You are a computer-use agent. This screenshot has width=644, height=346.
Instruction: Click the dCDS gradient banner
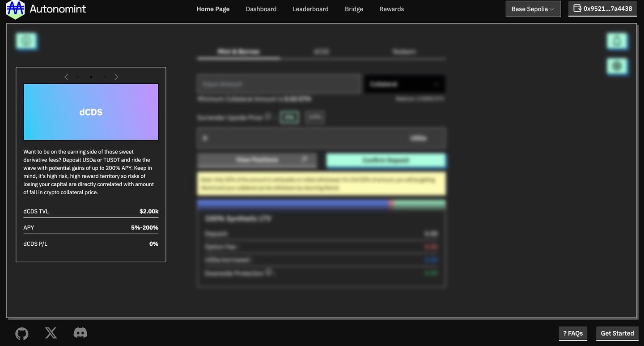[91, 112]
